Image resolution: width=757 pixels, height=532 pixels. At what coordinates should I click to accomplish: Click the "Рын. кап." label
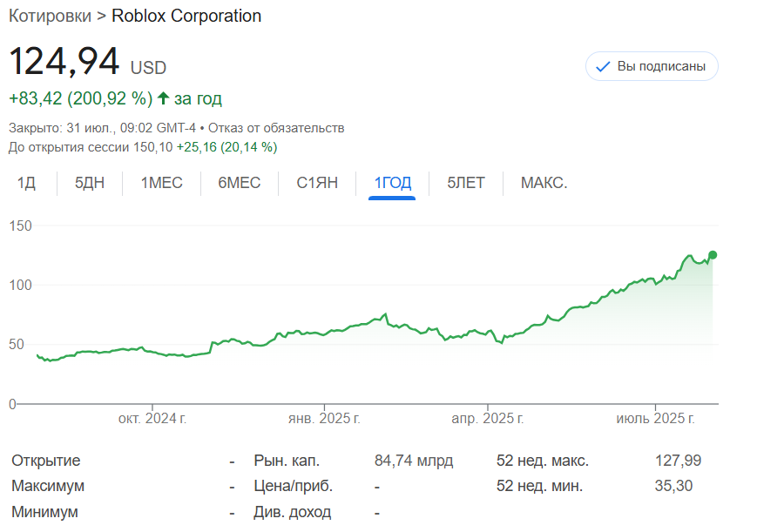[x=287, y=461]
